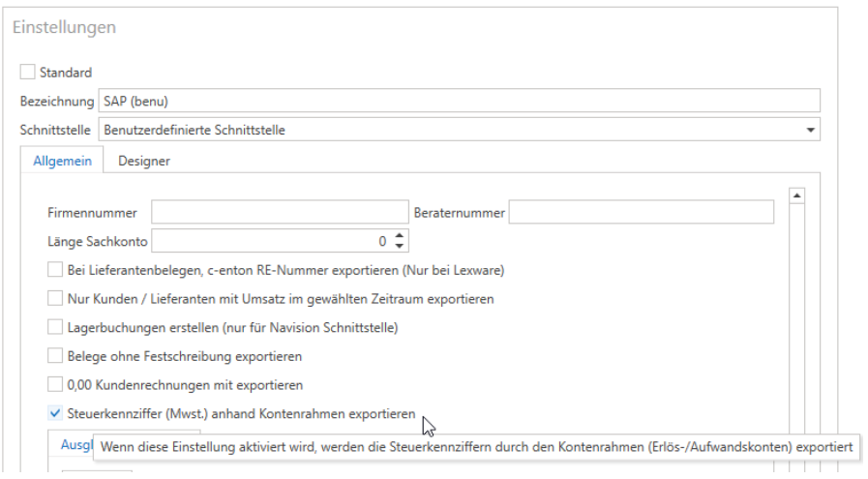The height and width of the screenshot is (479, 868).
Task: Select the partially hidden Ausgl... tab
Action: 75,445
